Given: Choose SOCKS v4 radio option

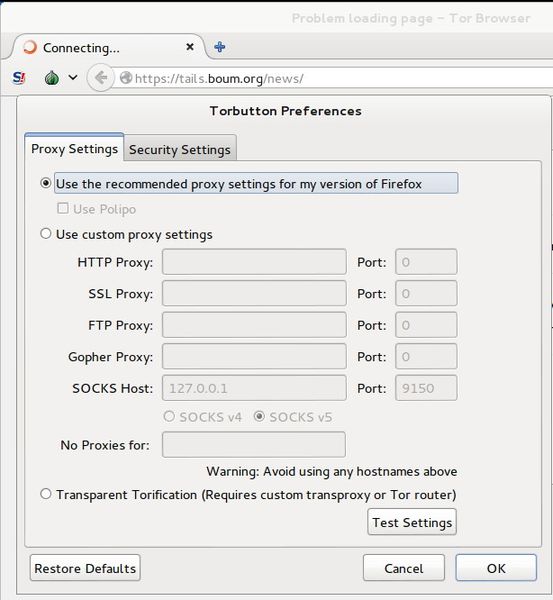Looking at the screenshot, I should click(x=169, y=416).
